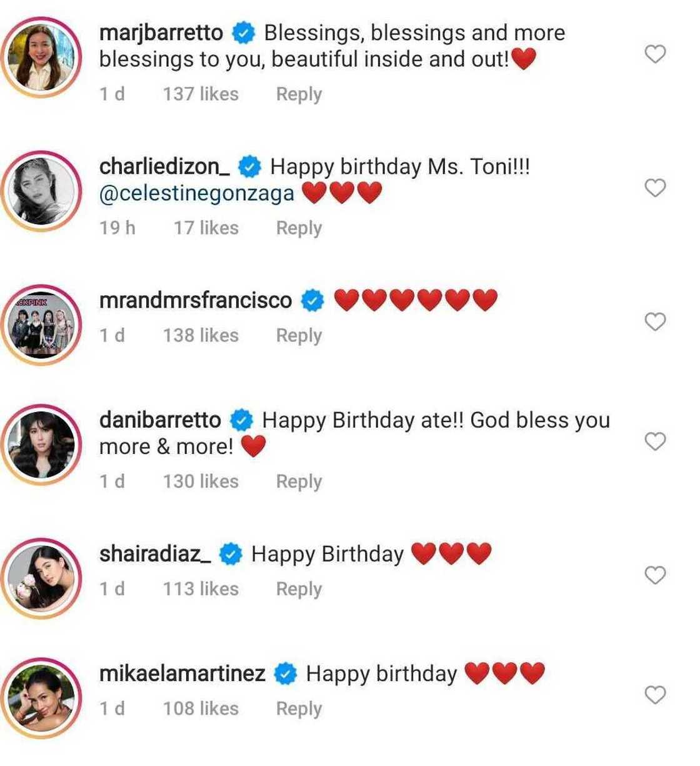Like marjbarretto's comment with the heart icon

[x=654, y=54]
